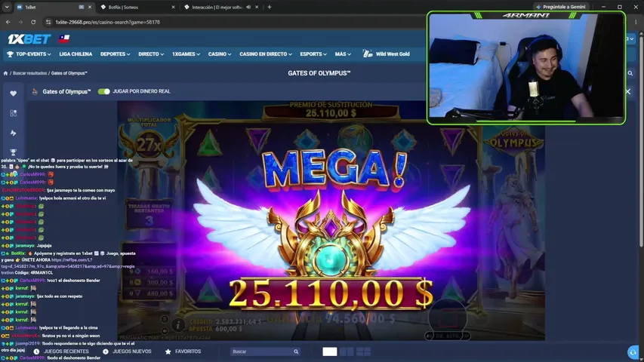644x362 pixels.
Task: Click the Chile flag icon
Action: (x=64, y=39)
